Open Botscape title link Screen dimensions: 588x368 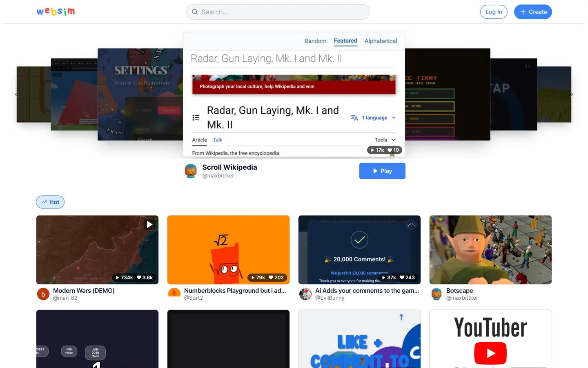coord(460,291)
